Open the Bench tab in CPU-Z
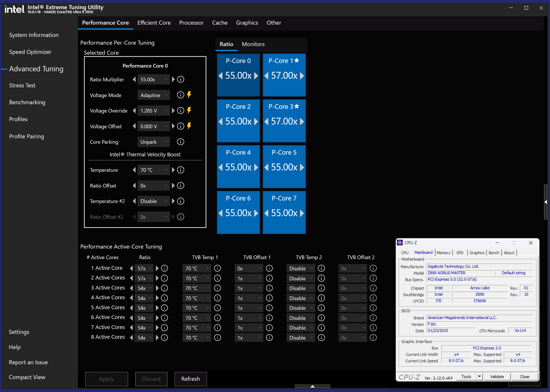 point(494,253)
